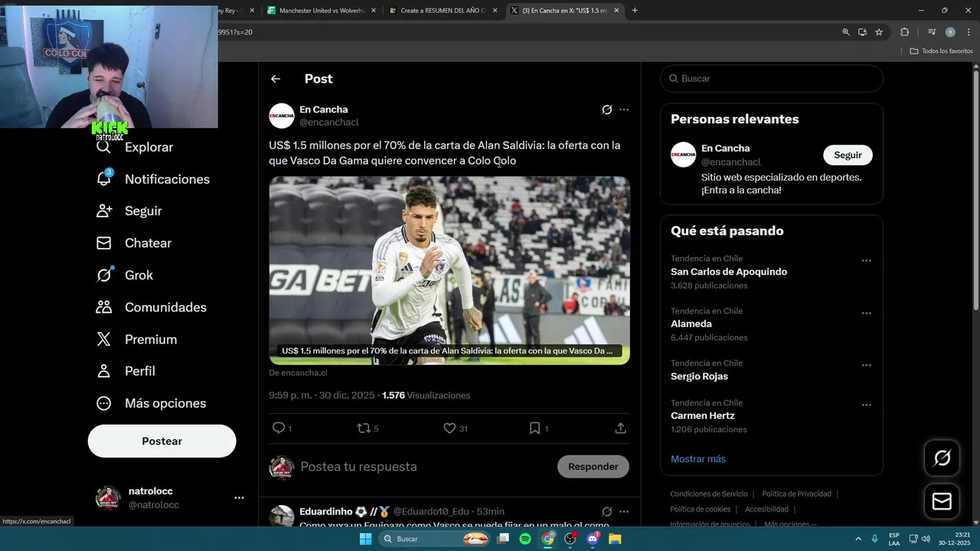The height and width of the screenshot is (551, 980).
Task: Open Grok in the sidebar
Action: pos(124,275)
